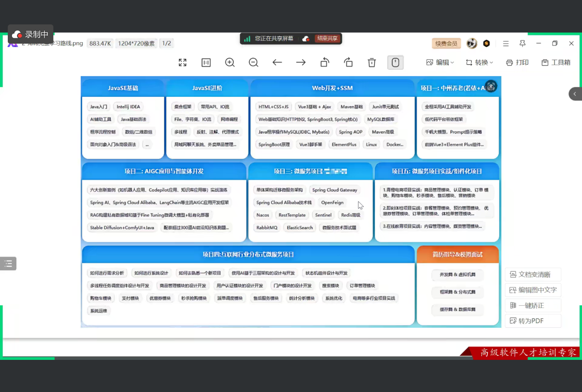
Task: Rotate the image counterclockwise
Action: (325, 62)
